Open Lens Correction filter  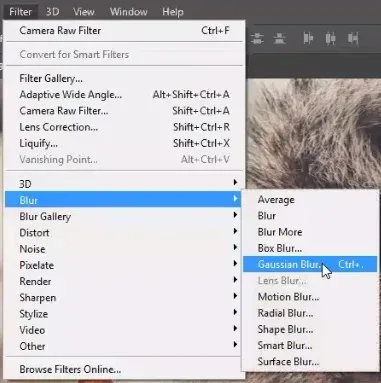tap(125, 127)
